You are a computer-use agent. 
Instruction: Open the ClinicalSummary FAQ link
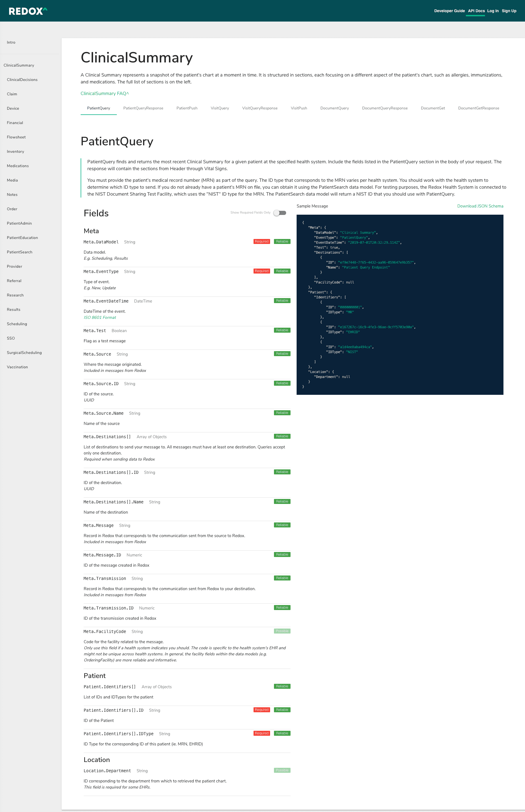click(105, 93)
